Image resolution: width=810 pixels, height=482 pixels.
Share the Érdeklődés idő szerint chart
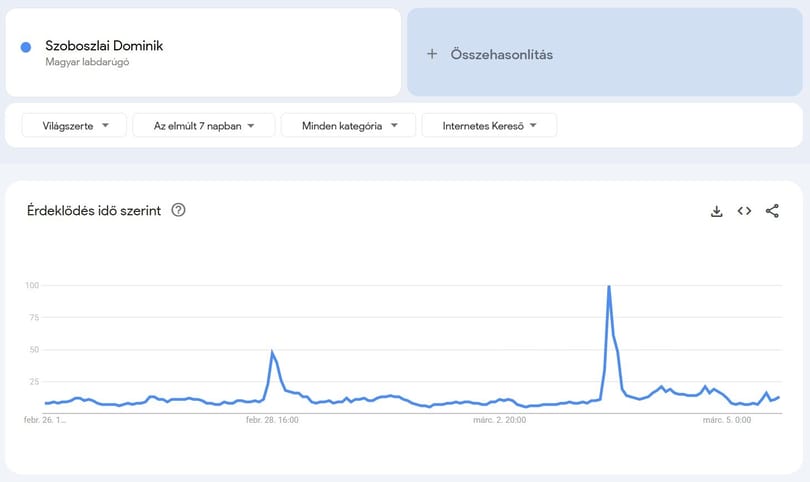pyautogui.click(x=772, y=211)
